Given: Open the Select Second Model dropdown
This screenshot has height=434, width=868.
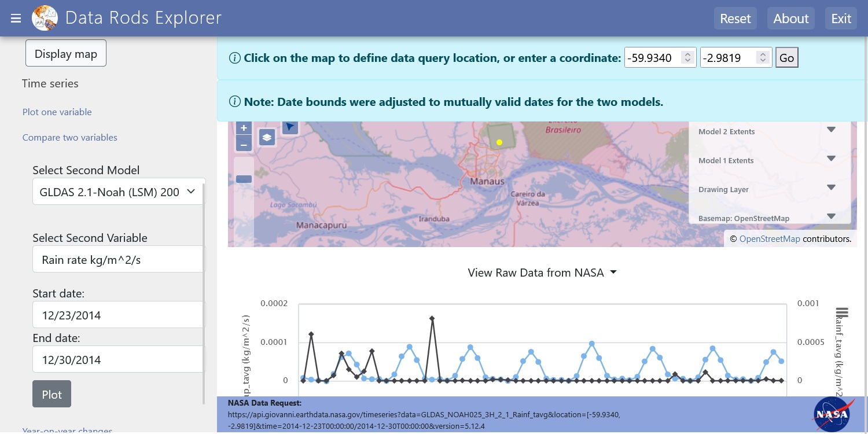Looking at the screenshot, I should [118, 192].
